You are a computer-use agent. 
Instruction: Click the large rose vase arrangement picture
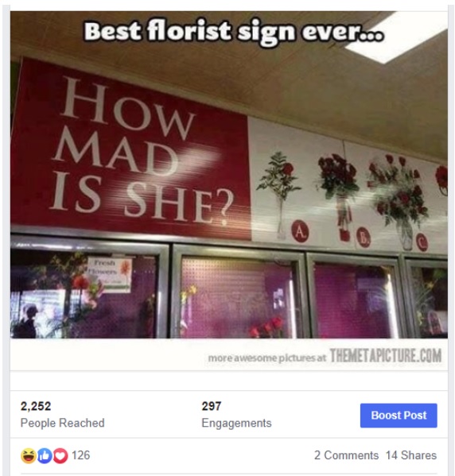click(399, 200)
